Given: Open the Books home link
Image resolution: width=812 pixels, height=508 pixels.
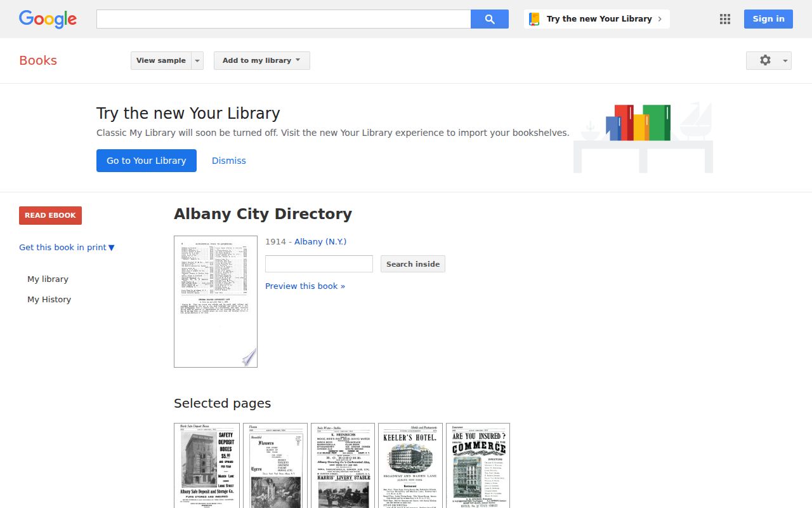Looking at the screenshot, I should 38,60.
